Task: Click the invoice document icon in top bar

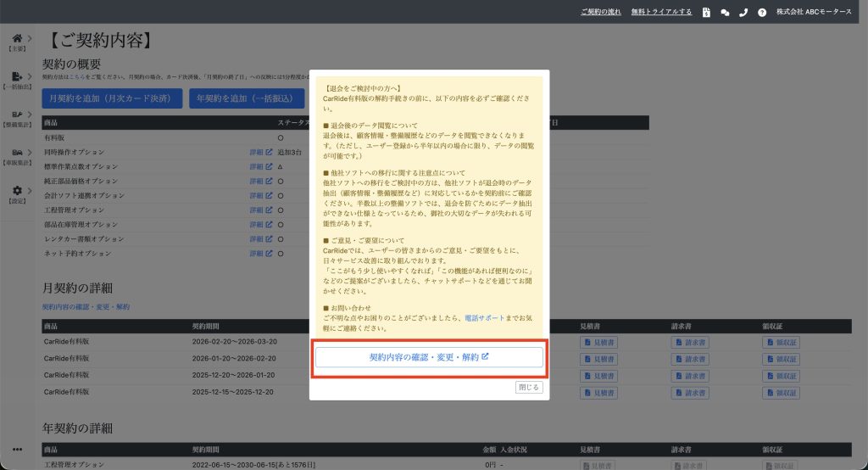Action: click(x=706, y=13)
